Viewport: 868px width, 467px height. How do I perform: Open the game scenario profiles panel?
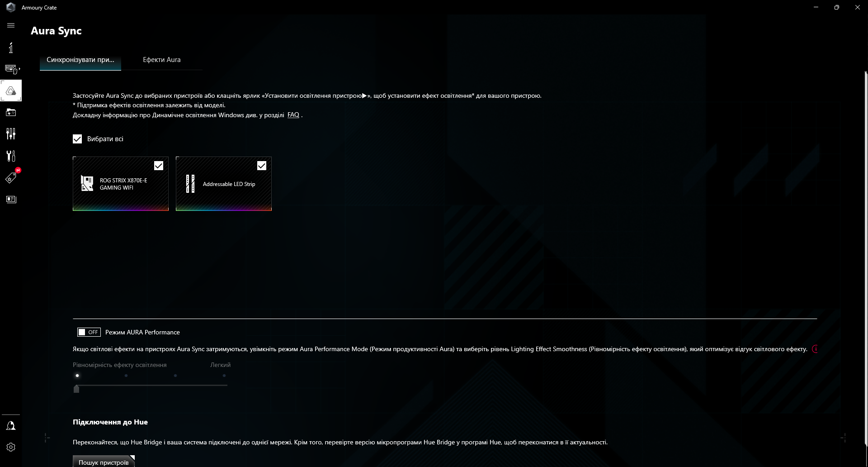pos(11,112)
